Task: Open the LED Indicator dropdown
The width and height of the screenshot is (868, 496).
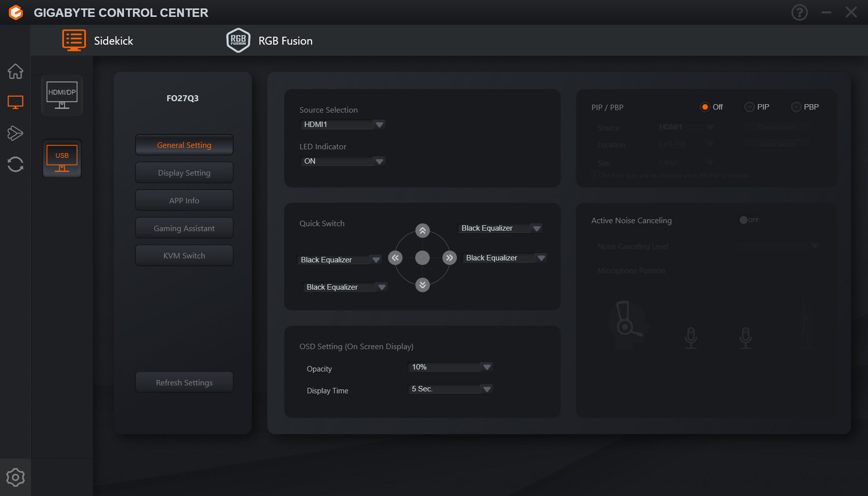Action: click(343, 161)
